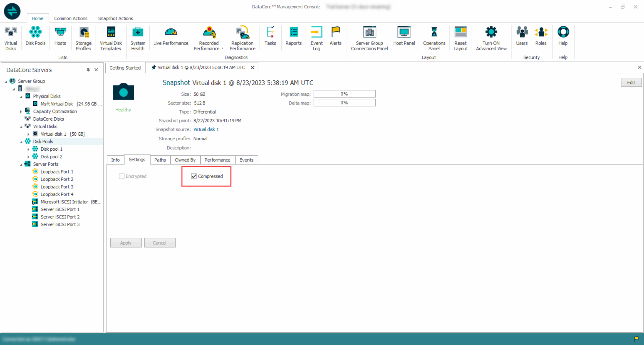Open the Recorded Performance dropdown arrow
This screenshot has width=644, height=345.
tap(222, 49)
